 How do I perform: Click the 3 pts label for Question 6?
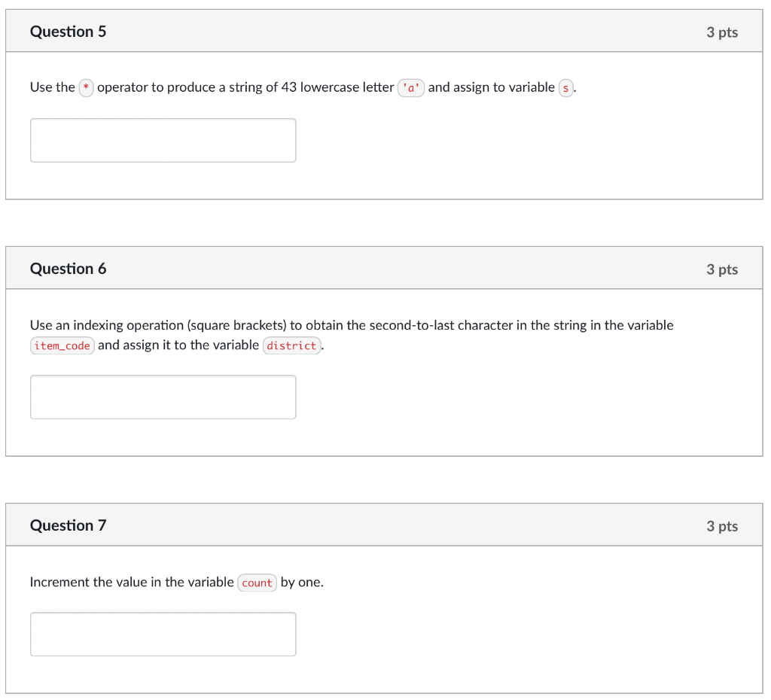(721, 269)
